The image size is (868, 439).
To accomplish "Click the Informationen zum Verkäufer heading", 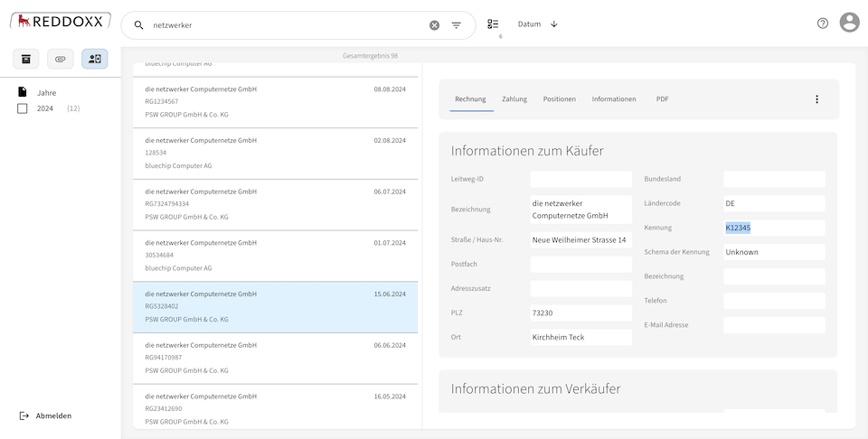I will pos(535,388).
